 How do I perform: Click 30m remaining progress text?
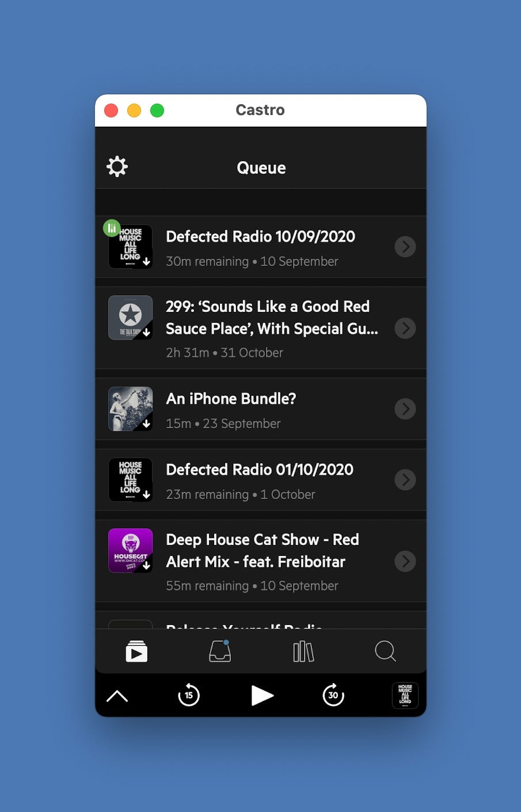click(x=207, y=261)
